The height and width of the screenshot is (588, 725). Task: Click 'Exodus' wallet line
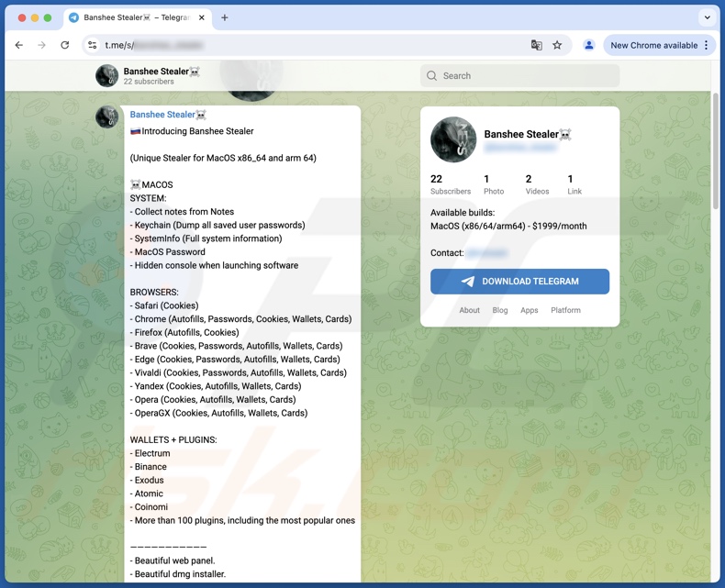coord(147,480)
